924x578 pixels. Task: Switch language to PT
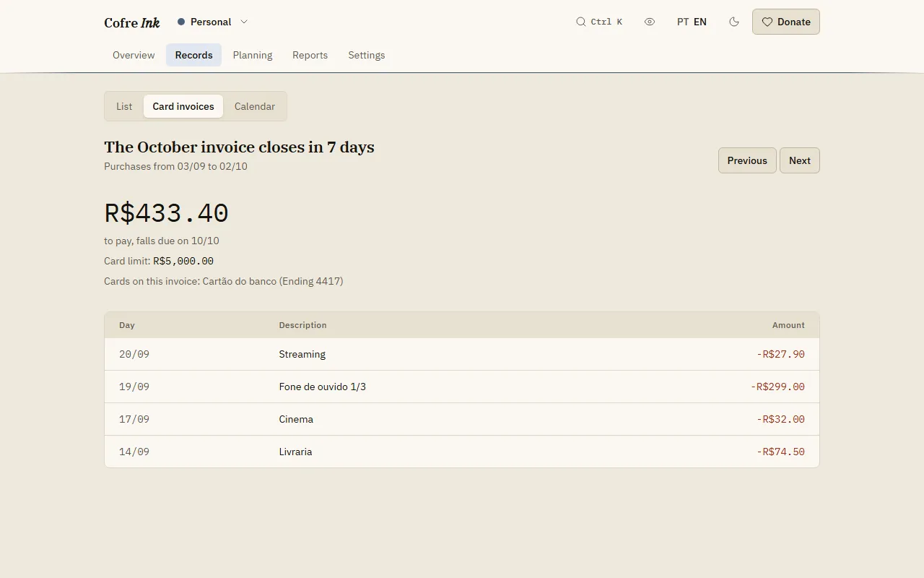[x=683, y=22]
